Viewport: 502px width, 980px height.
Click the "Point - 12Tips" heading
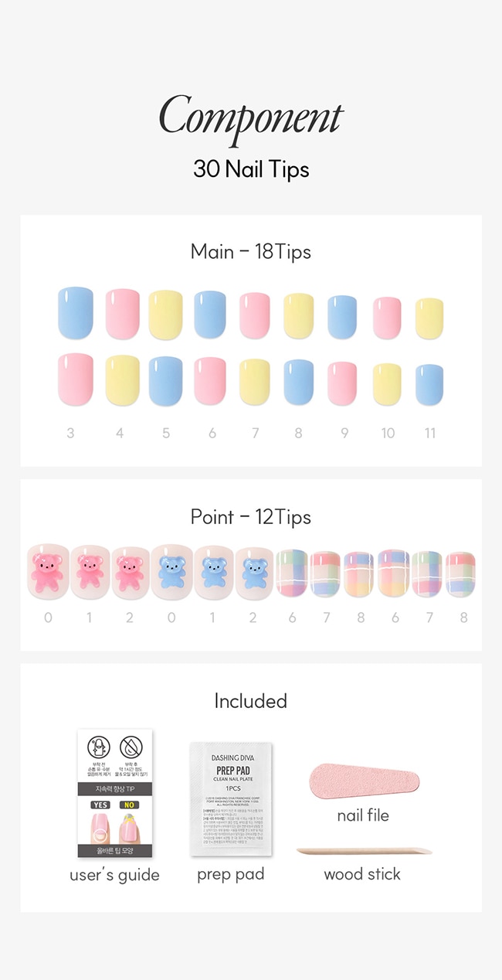coord(250,516)
